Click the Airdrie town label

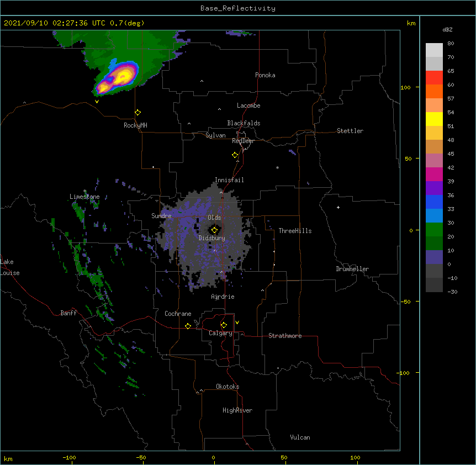(x=223, y=297)
